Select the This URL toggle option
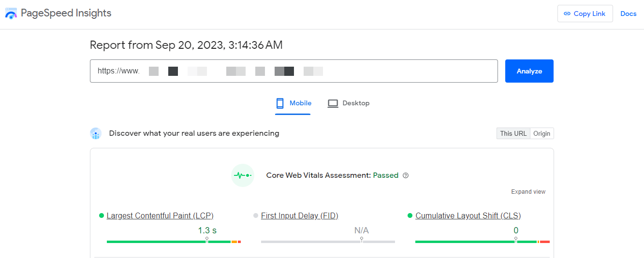The image size is (644, 258). click(x=513, y=133)
